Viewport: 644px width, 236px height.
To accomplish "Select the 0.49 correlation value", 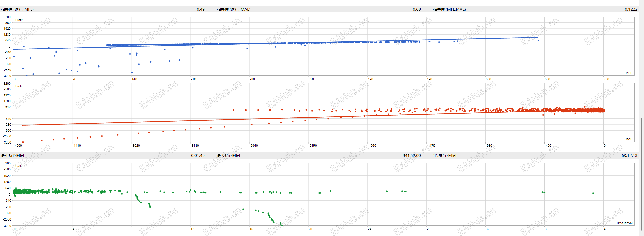I will [201, 9].
